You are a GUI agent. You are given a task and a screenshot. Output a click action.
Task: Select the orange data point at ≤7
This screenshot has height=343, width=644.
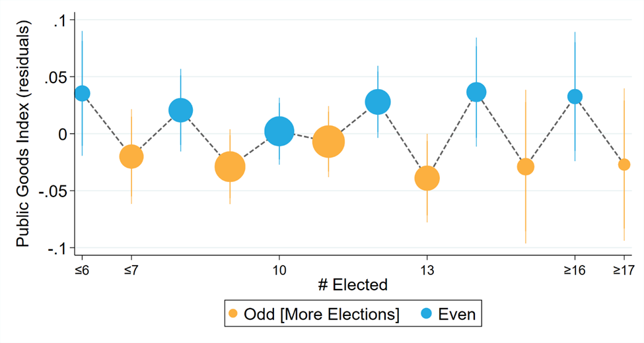(x=131, y=156)
